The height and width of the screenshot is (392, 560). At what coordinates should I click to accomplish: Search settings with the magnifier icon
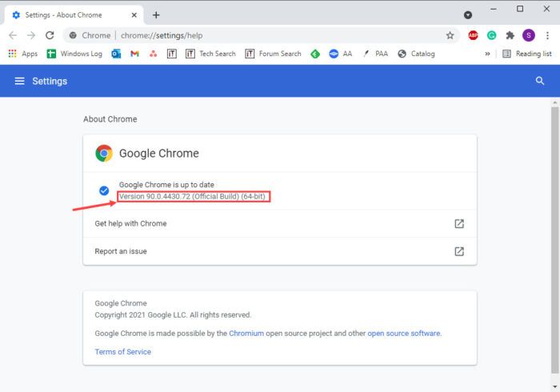(540, 81)
